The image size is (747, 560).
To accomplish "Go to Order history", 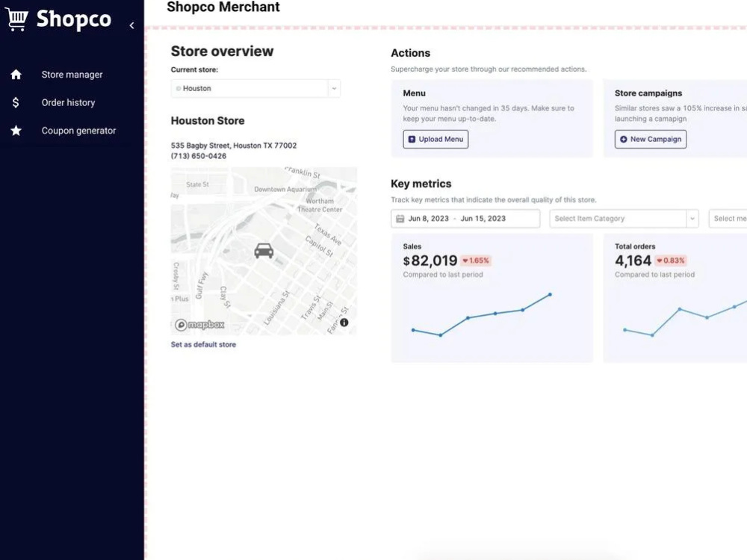I will pos(68,102).
